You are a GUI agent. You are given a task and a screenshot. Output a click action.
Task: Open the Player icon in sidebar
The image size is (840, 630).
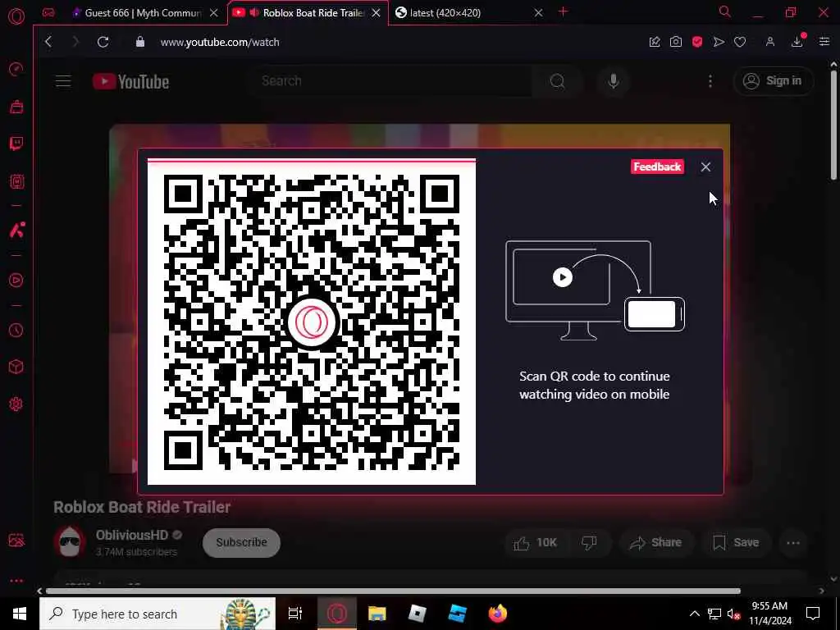click(16, 281)
